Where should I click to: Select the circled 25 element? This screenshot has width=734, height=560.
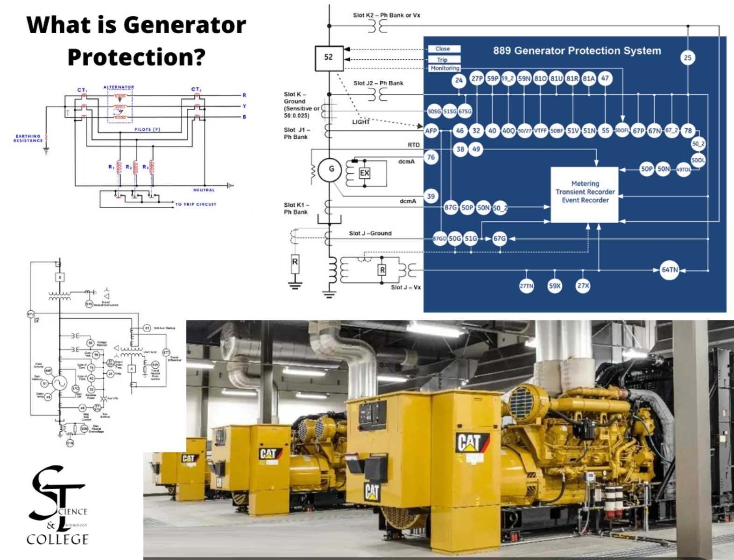(x=687, y=58)
